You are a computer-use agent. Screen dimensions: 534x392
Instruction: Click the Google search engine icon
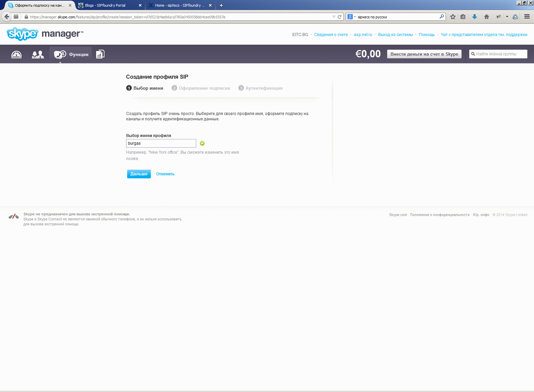[350, 17]
